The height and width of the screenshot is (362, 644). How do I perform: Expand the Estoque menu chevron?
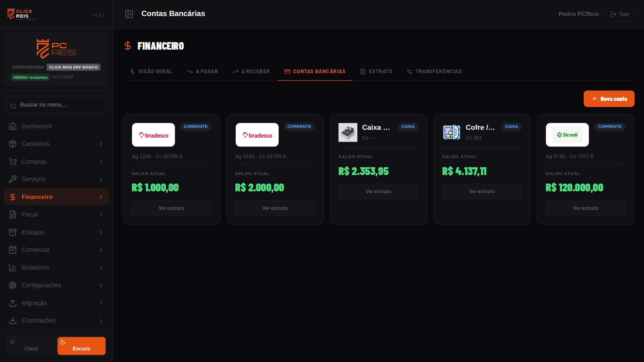pos(101,232)
